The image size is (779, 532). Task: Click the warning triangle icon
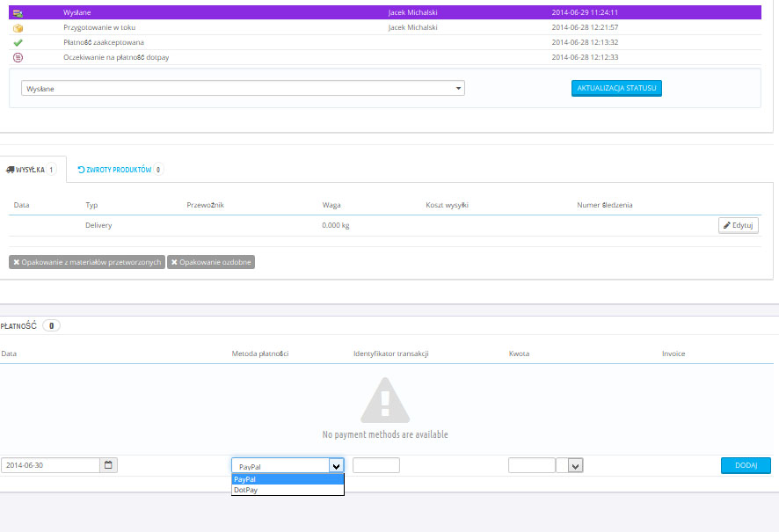pos(385,400)
